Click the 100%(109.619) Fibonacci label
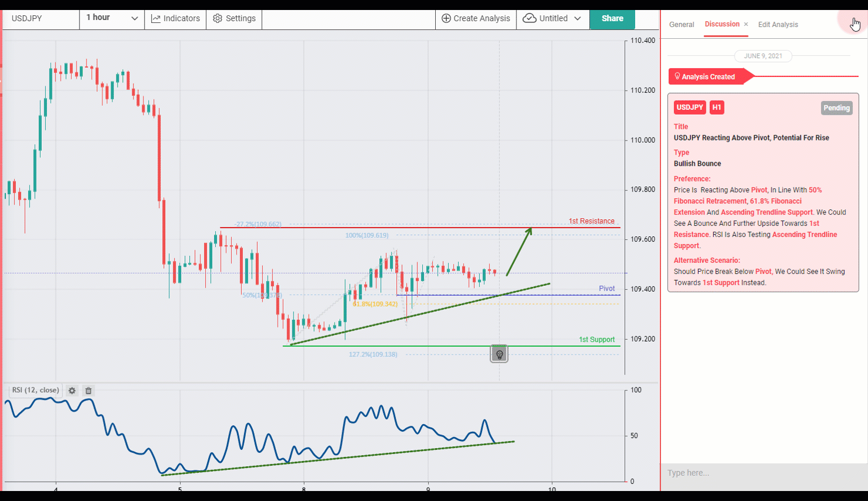868x501 pixels. 367,235
